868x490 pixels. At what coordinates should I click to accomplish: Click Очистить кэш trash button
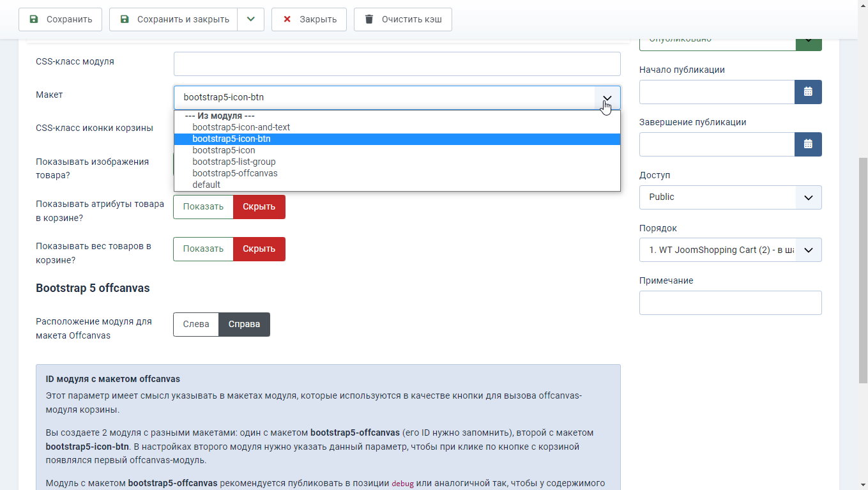pos(402,19)
